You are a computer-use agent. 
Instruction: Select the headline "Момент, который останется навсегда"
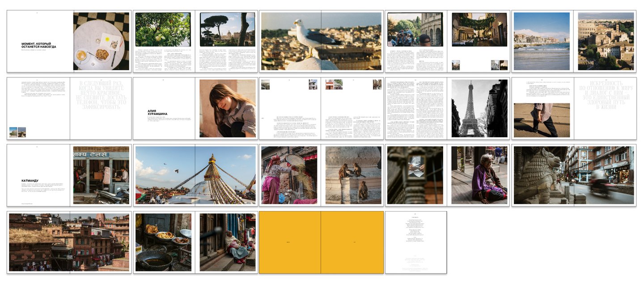click(38, 45)
